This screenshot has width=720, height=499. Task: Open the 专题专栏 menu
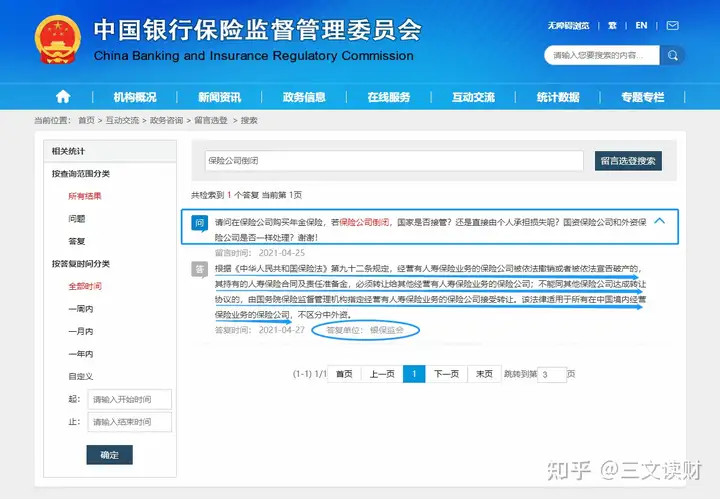point(642,97)
